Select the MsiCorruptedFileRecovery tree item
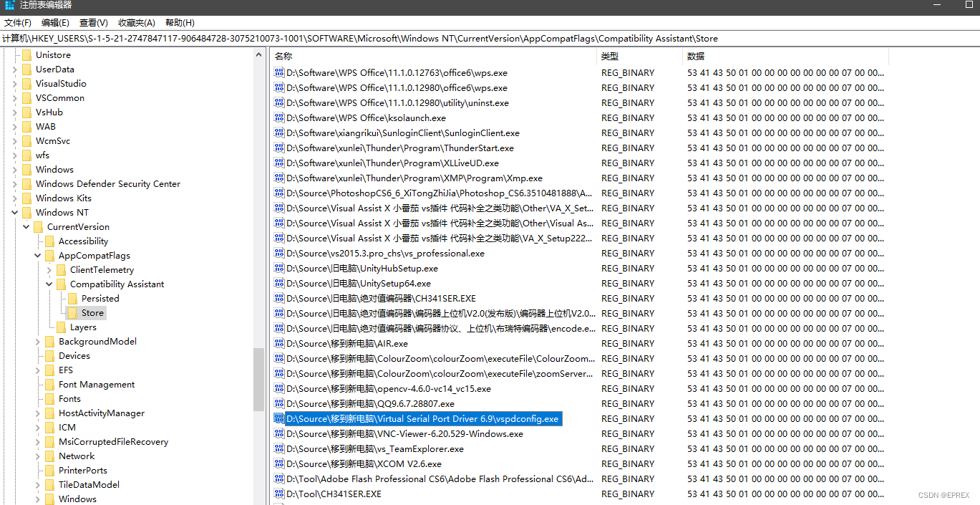The width and height of the screenshot is (980, 505). 113,442
